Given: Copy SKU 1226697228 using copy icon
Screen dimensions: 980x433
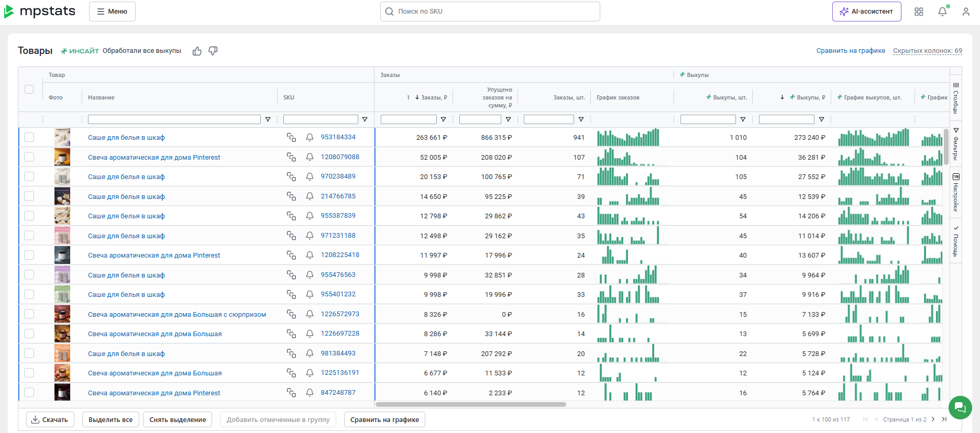Looking at the screenshot, I should (x=291, y=334).
